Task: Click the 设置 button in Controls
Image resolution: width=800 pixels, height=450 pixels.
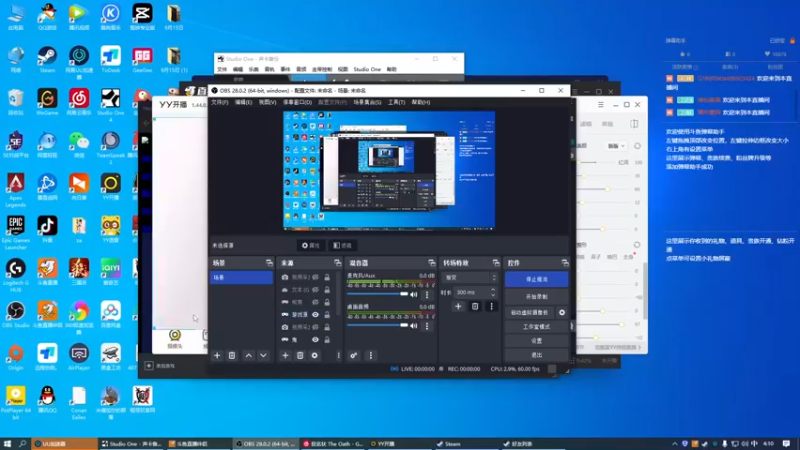Action: 536,341
